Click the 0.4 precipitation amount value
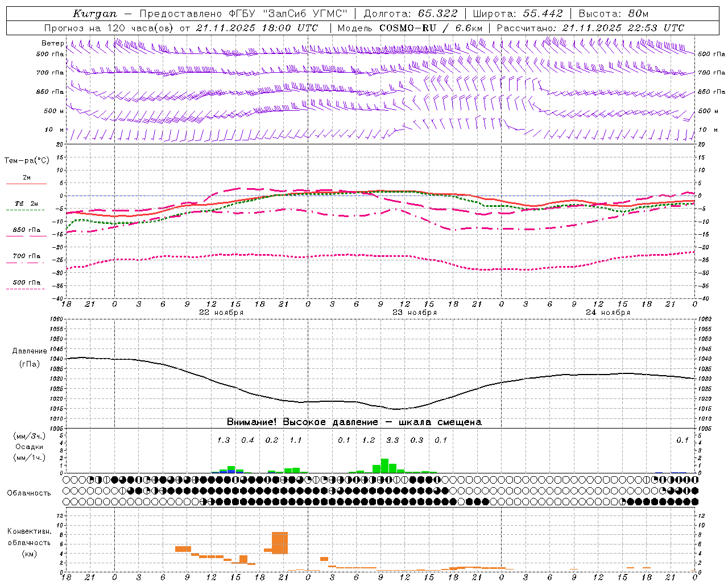This screenshot has width=728, height=582. point(247,440)
